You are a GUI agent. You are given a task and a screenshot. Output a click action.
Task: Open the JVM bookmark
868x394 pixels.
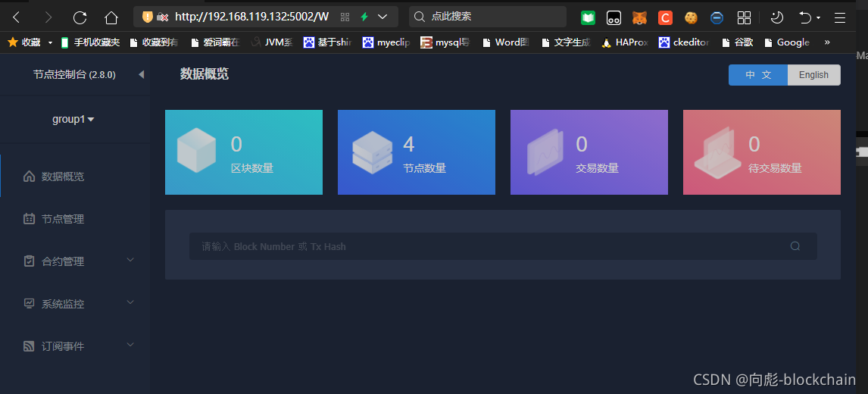pos(272,42)
